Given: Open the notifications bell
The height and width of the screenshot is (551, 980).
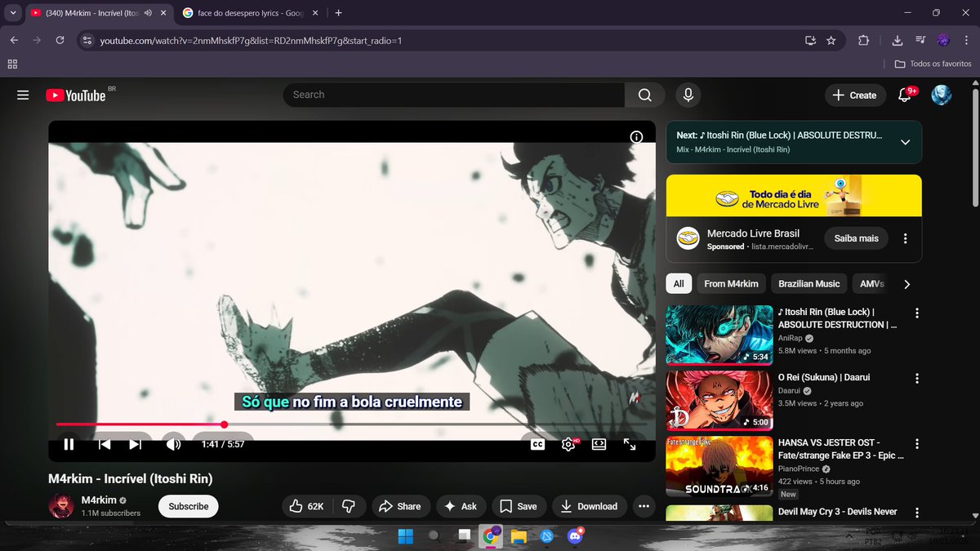Looking at the screenshot, I should 904,96.
